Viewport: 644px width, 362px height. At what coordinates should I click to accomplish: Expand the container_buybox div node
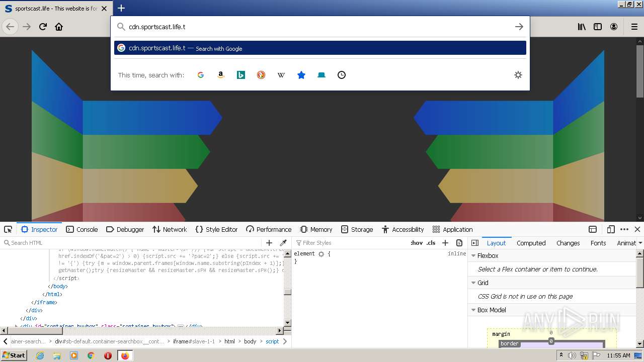[x=17, y=326]
